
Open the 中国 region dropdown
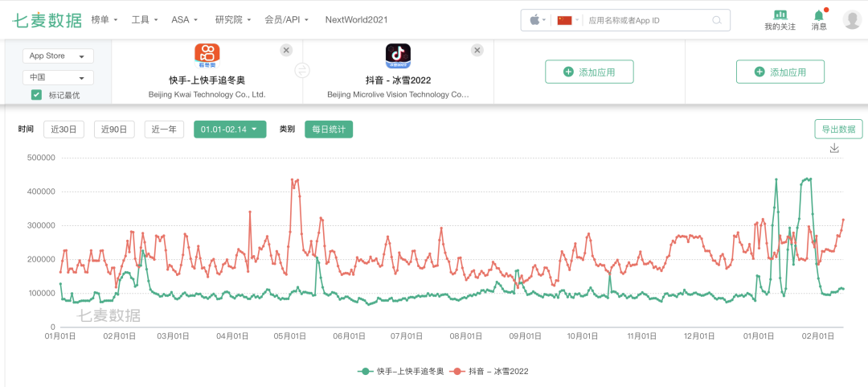click(x=58, y=77)
